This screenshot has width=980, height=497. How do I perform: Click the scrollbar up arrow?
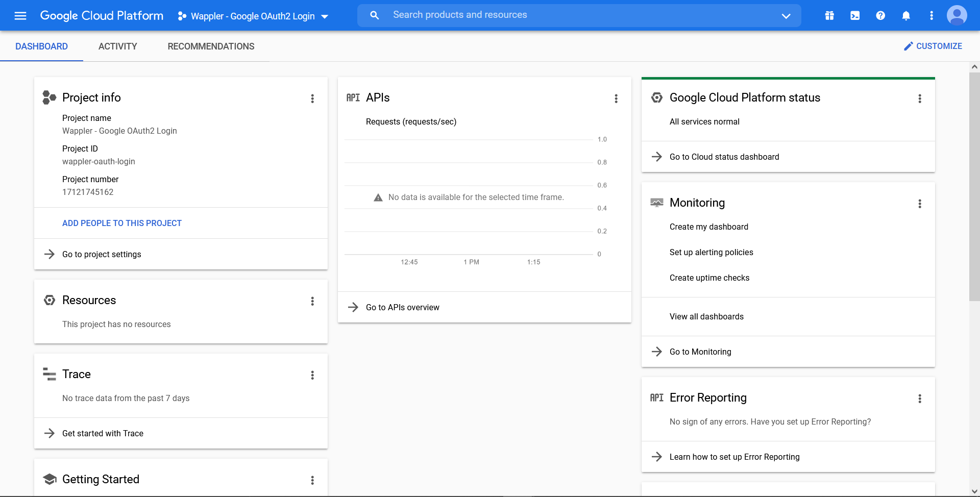point(974,67)
